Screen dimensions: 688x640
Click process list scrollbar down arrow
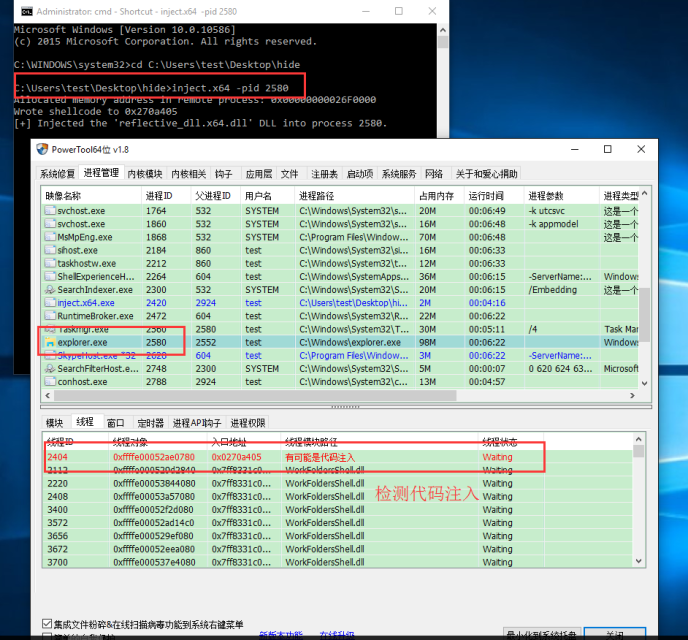coord(644,383)
